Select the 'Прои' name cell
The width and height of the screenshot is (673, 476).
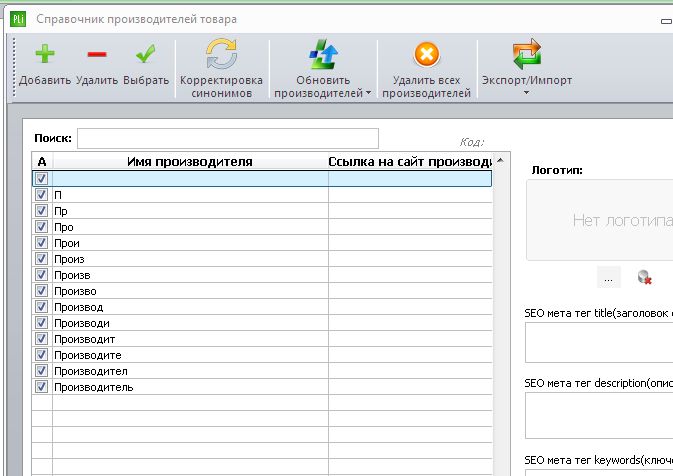click(190, 243)
